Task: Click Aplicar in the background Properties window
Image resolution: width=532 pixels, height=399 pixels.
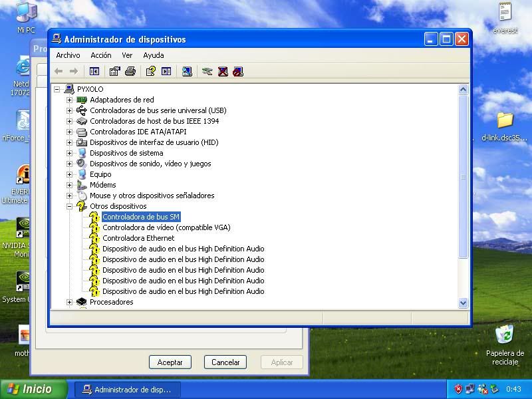Action: 281,362
